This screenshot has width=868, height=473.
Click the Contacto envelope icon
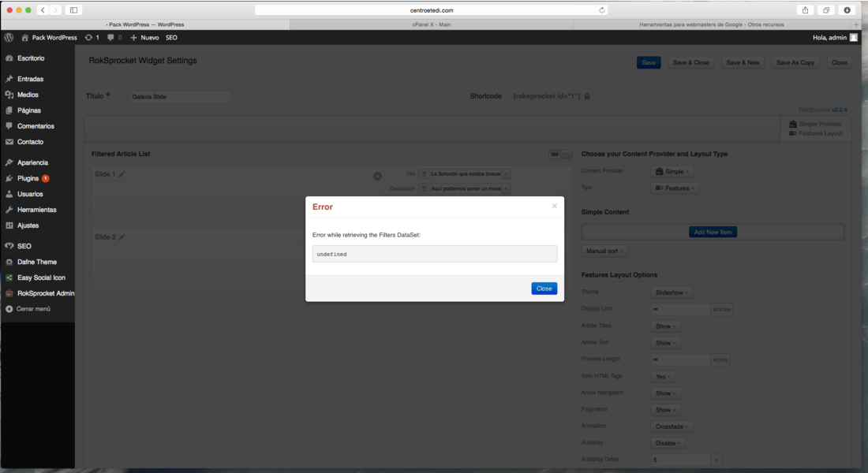9,142
